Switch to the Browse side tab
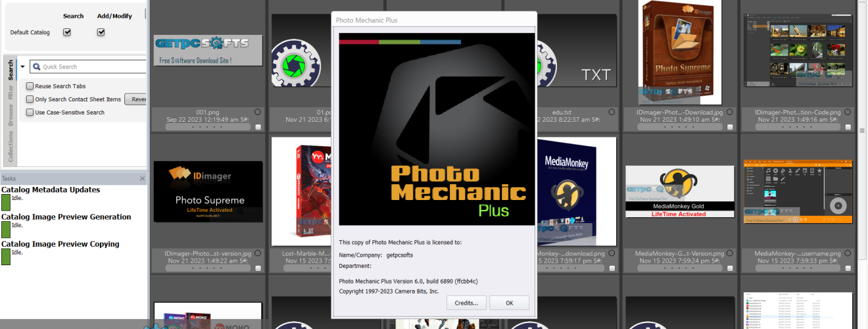This screenshot has width=868, height=329. (x=11, y=115)
